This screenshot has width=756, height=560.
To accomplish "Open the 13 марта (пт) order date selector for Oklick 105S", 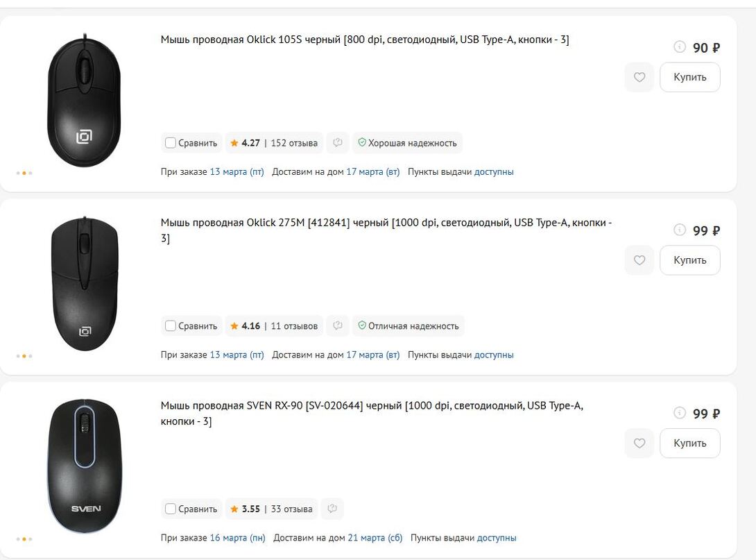I will point(237,172).
